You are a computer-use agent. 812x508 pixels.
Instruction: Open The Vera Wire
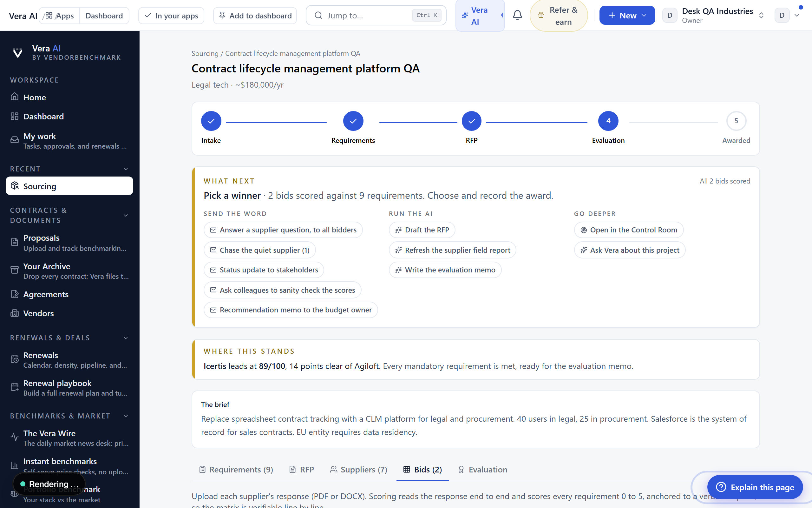pos(69,438)
